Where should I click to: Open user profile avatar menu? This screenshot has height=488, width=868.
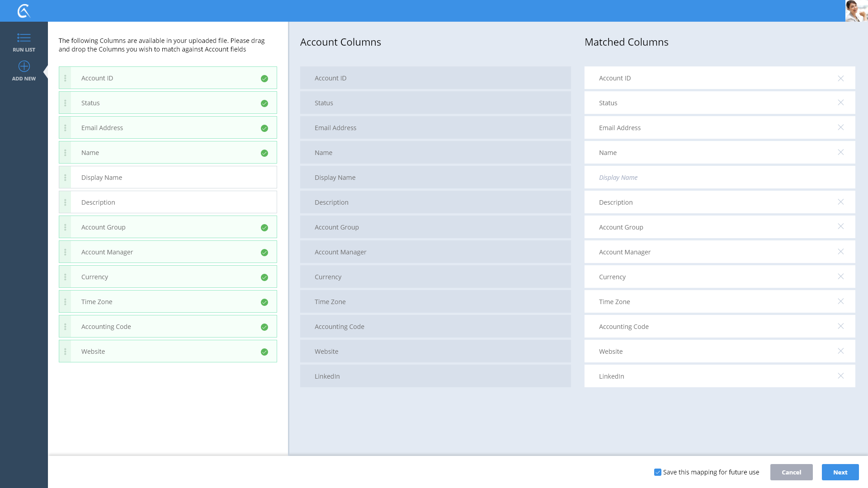click(856, 11)
